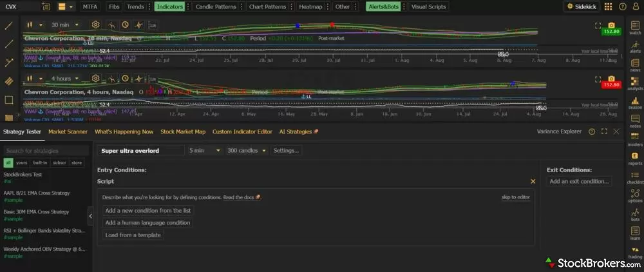Viewport: 644px width, 272px height.
Task: Open the watchlist icon next to CVX
Action: [46, 6]
